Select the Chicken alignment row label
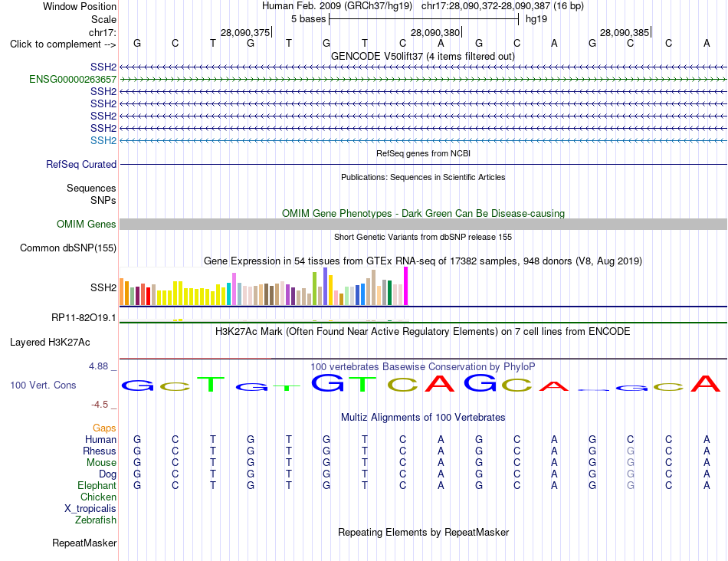 coord(98,497)
